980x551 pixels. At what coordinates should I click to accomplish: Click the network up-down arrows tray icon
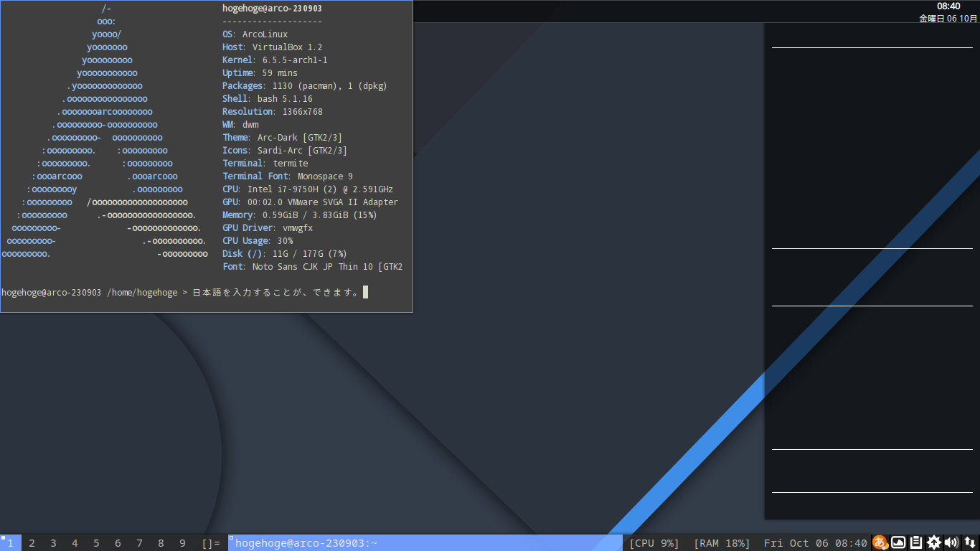[x=969, y=542]
